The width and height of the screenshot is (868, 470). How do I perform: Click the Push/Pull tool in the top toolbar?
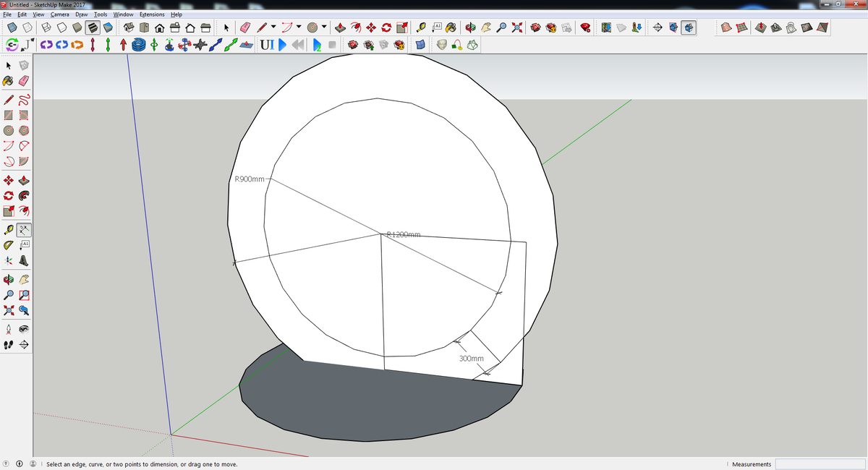pyautogui.click(x=340, y=27)
